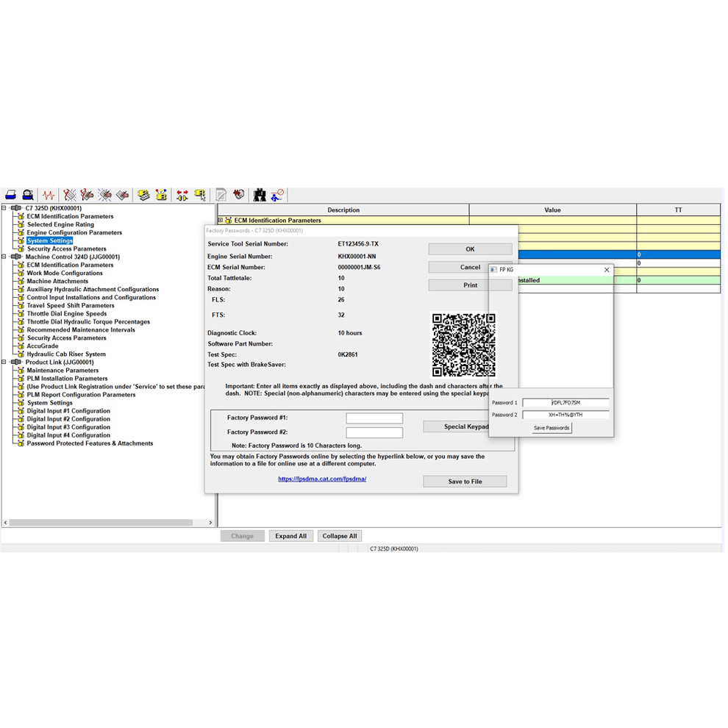Click the red bidirectional arrows toolbar icon

182,194
